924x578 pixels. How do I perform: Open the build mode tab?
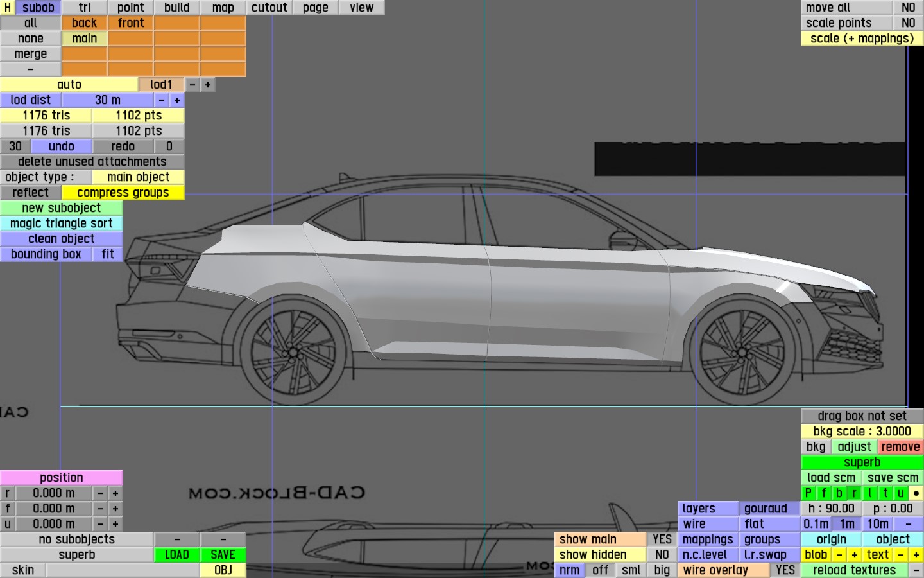coord(177,8)
